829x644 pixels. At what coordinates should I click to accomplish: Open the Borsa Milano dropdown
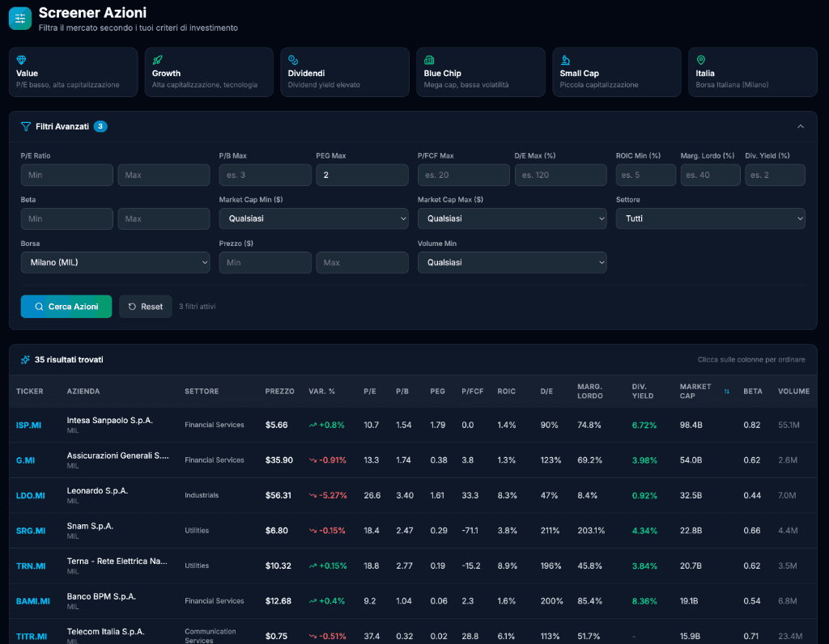click(x=115, y=262)
